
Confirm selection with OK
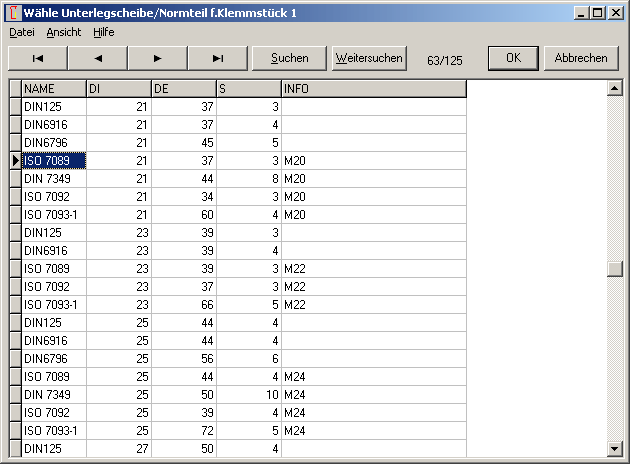[x=513, y=58]
